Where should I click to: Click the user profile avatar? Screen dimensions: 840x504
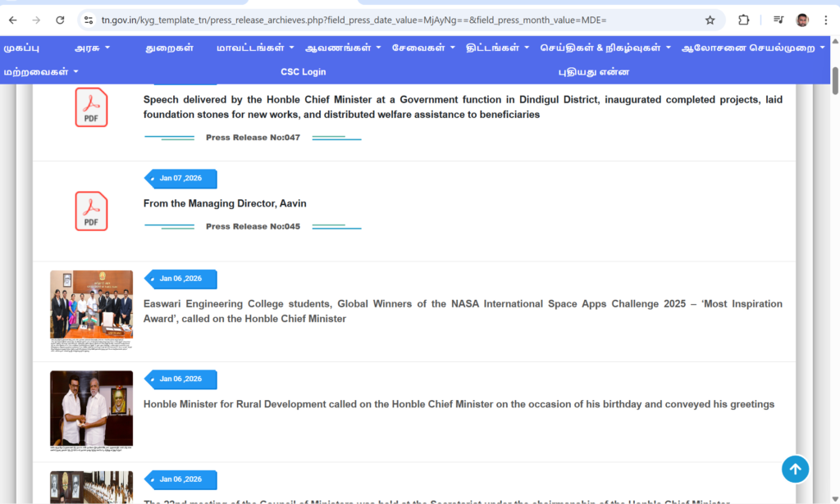[802, 20]
